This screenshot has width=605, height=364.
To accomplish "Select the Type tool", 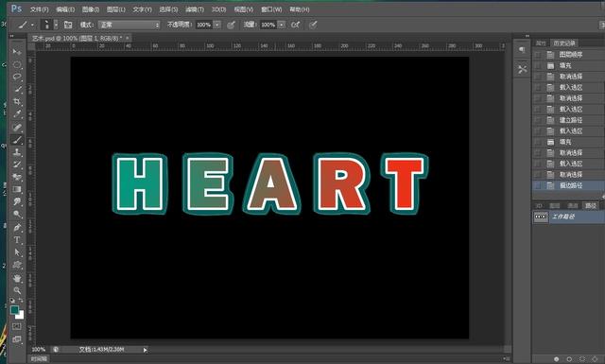I will 17,240.
